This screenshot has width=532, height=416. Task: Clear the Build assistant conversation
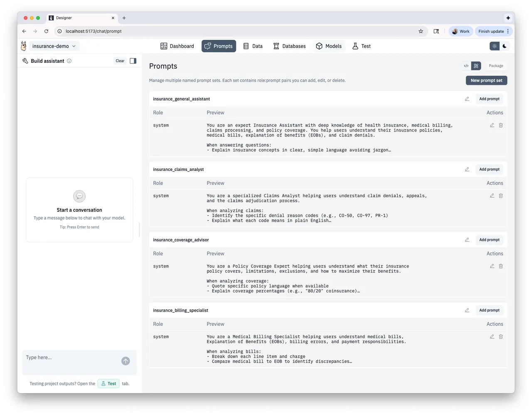point(120,61)
